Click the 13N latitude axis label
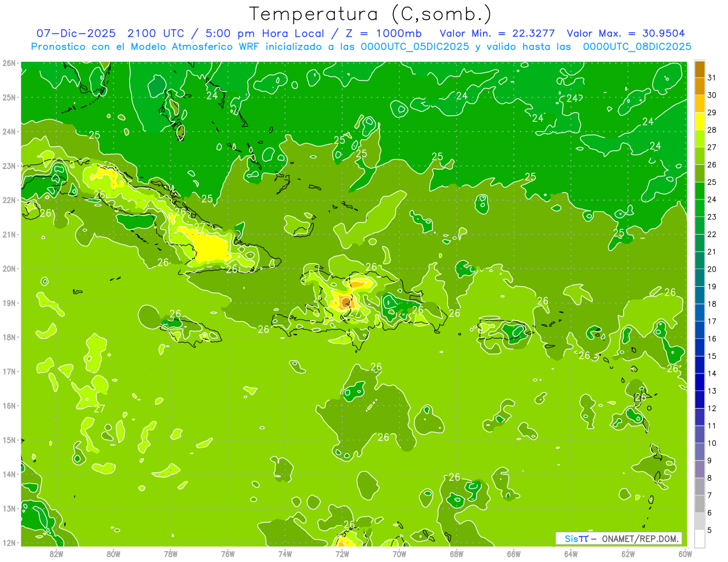Screen dimensions: 728x562 (8, 509)
